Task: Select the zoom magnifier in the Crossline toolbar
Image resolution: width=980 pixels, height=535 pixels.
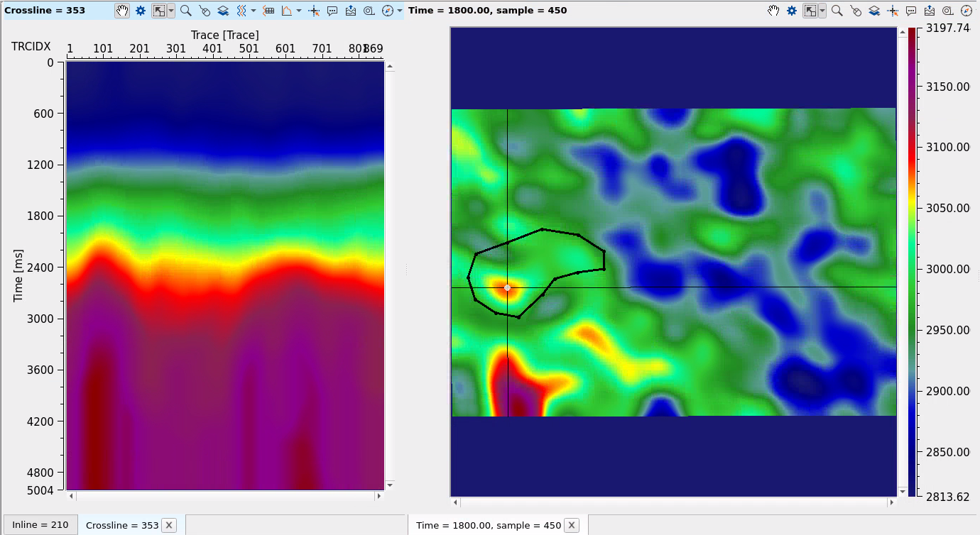Action: (185, 11)
